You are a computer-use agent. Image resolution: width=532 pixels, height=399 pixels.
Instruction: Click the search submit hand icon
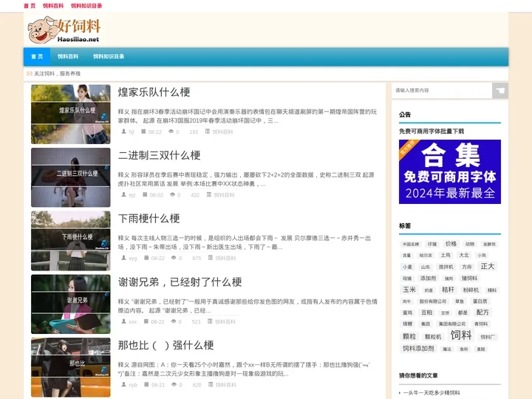coord(500,91)
